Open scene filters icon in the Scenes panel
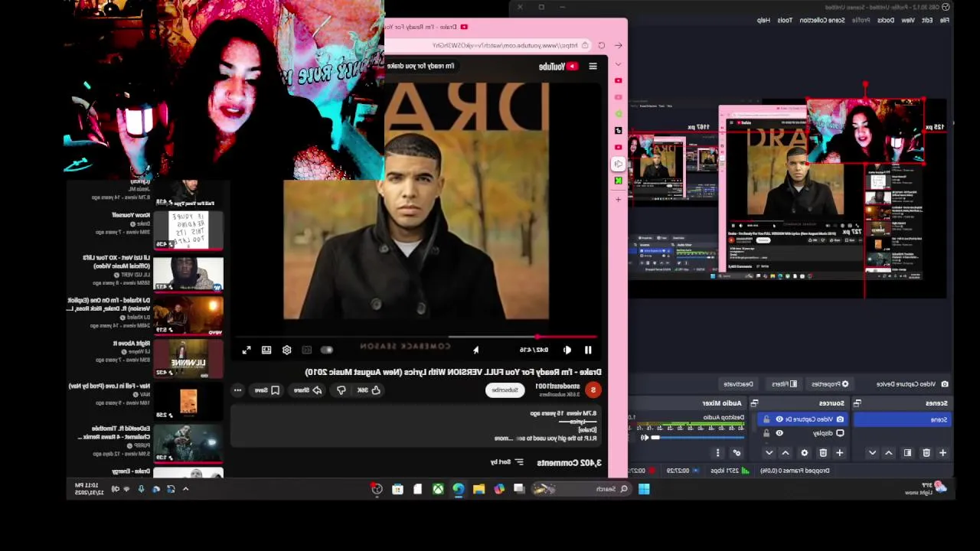 tap(907, 452)
